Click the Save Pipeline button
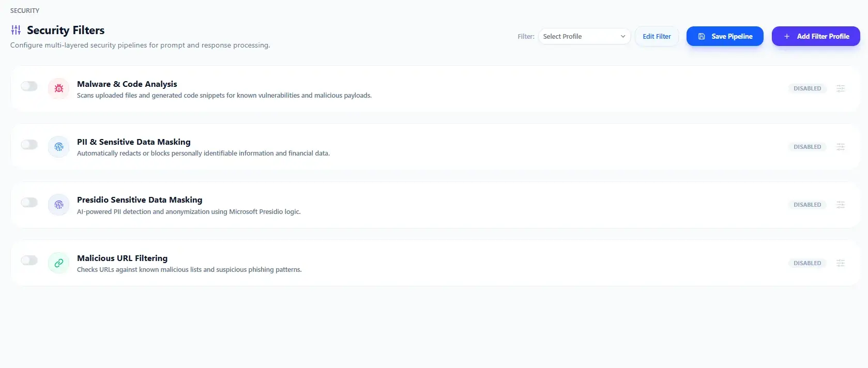This screenshot has width=868, height=368. pyautogui.click(x=725, y=36)
